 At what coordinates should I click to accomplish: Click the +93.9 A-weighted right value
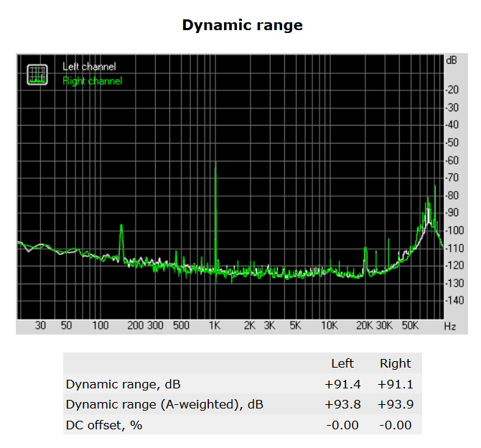395,404
